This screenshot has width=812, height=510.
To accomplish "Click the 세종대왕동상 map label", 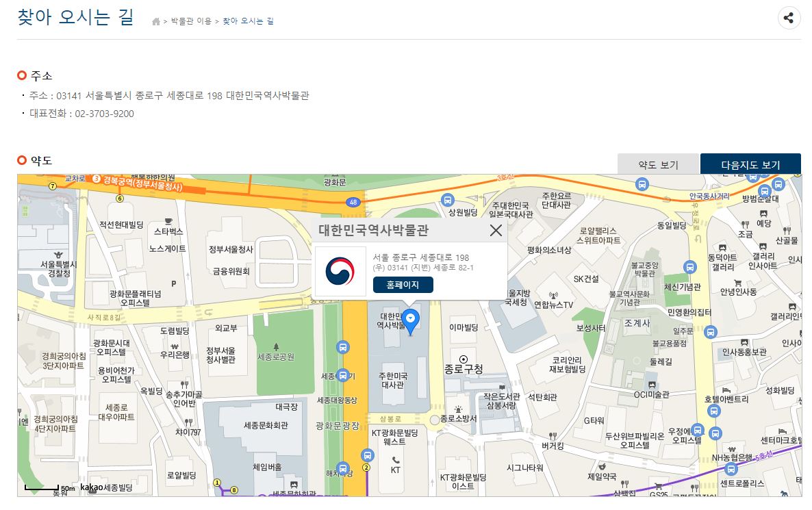I will click(337, 400).
